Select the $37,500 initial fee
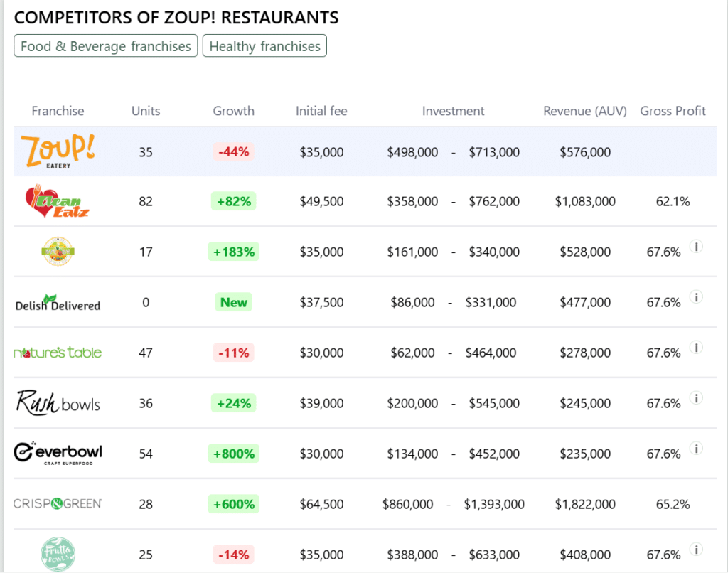 (x=321, y=302)
